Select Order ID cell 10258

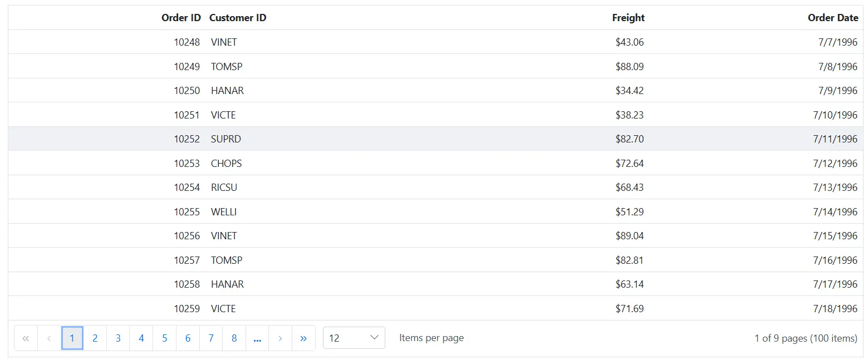click(187, 284)
